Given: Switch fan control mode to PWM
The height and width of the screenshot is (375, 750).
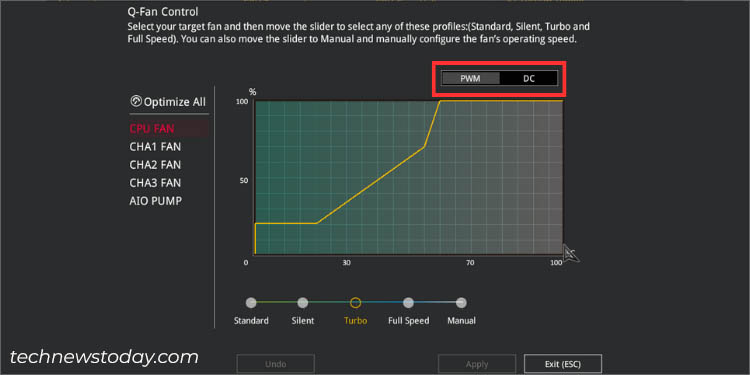Looking at the screenshot, I should (x=470, y=78).
